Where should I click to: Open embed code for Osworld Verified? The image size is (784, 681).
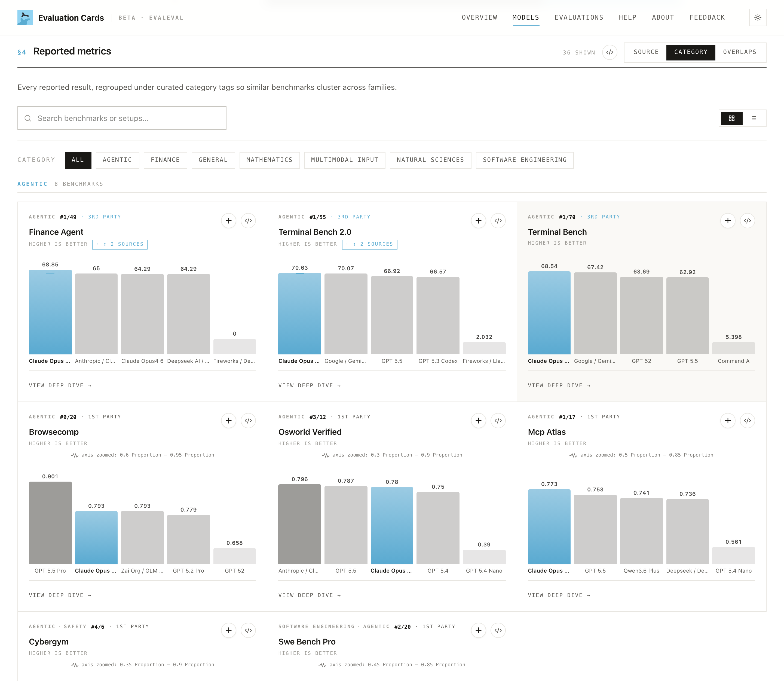498,421
